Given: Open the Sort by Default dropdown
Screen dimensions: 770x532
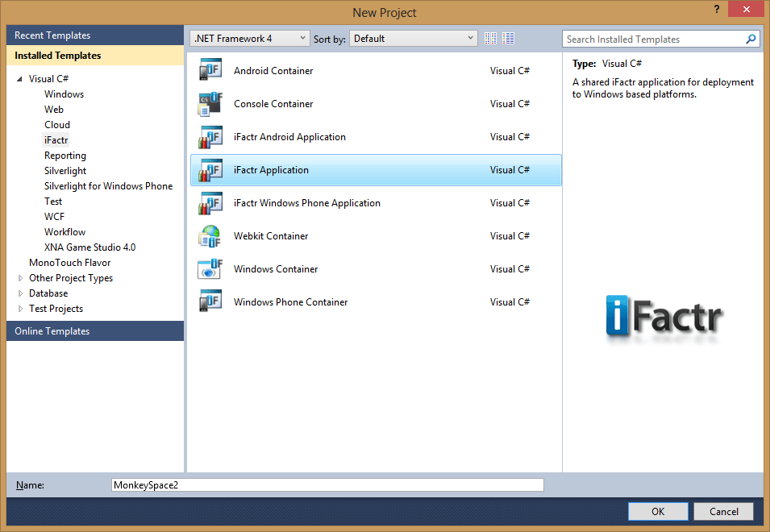Looking at the screenshot, I should tap(413, 38).
